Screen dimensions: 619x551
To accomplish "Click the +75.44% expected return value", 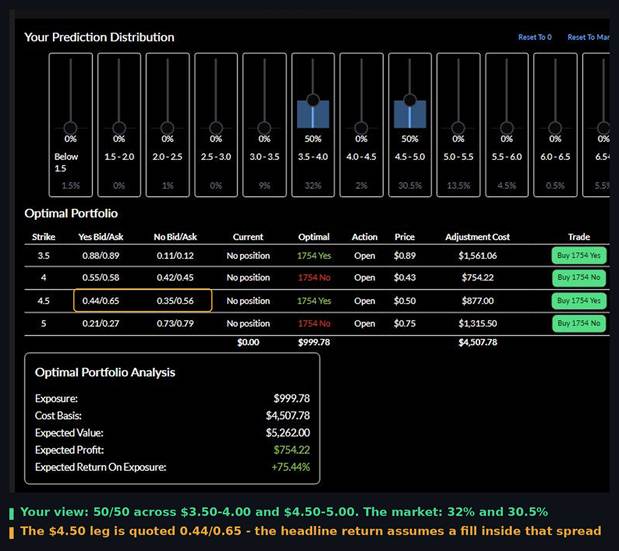I will click(x=291, y=467).
